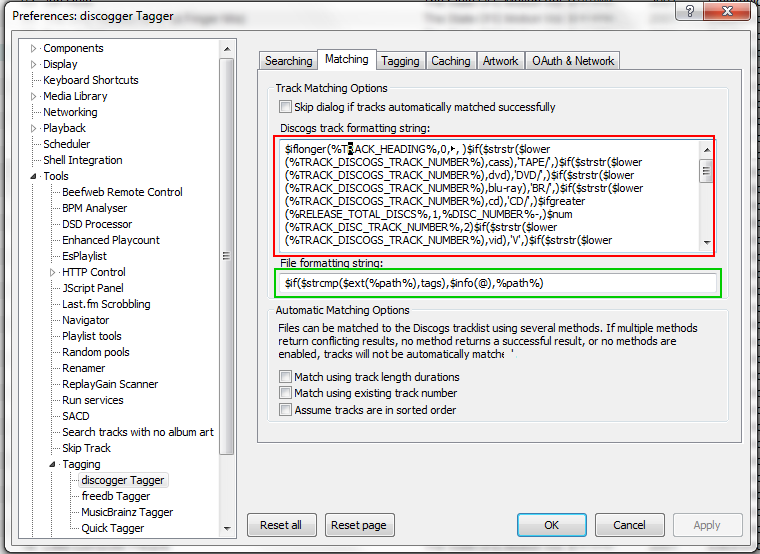
Task: Click the File formatting string field
Action: [x=498, y=283]
